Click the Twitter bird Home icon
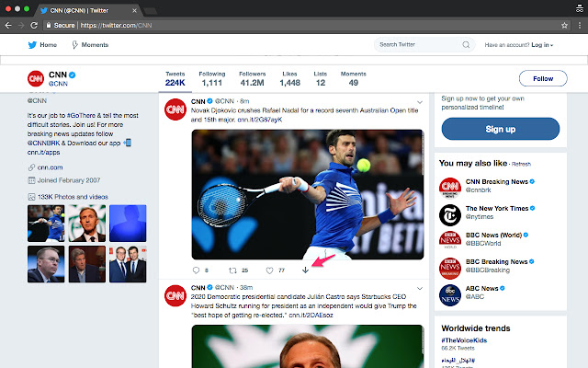Viewport: 588px width, 368px height. (x=32, y=45)
